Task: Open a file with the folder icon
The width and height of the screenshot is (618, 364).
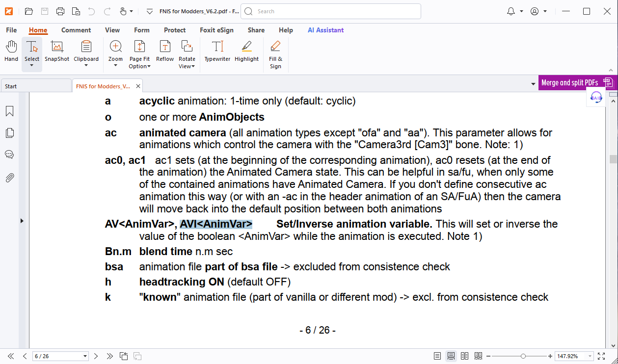Action: pyautogui.click(x=29, y=11)
